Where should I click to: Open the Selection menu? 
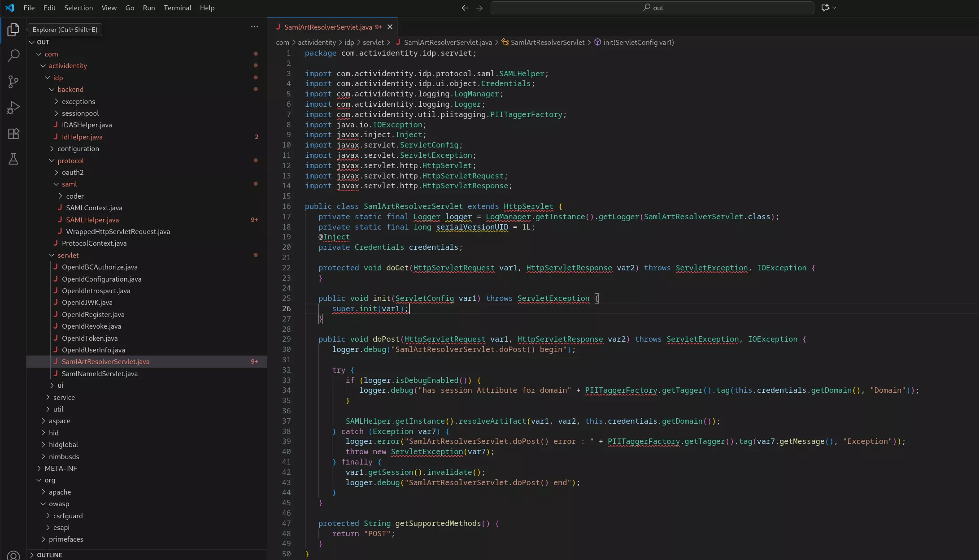[x=78, y=8]
